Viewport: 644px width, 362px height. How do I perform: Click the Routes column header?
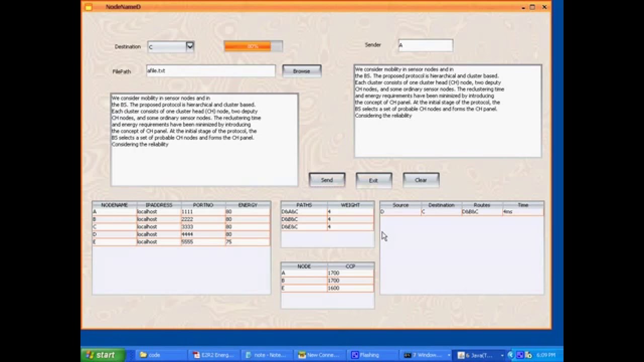coord(482,205)
